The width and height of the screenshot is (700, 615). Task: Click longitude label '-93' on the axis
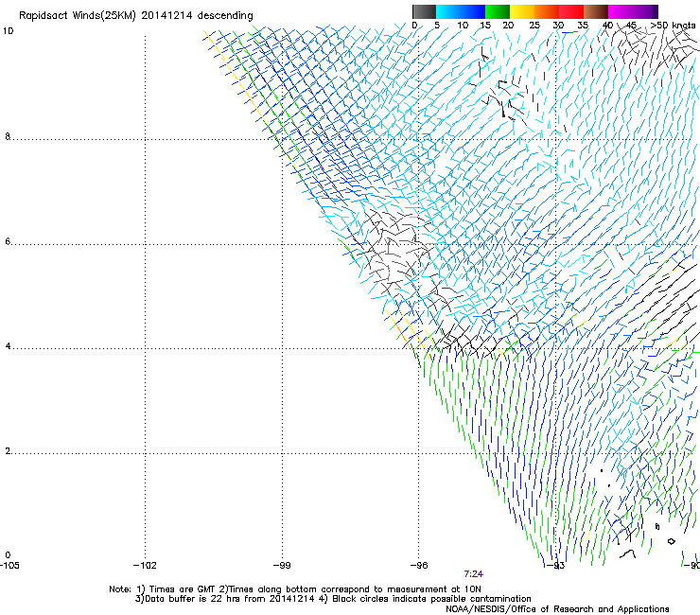point(556,566)
